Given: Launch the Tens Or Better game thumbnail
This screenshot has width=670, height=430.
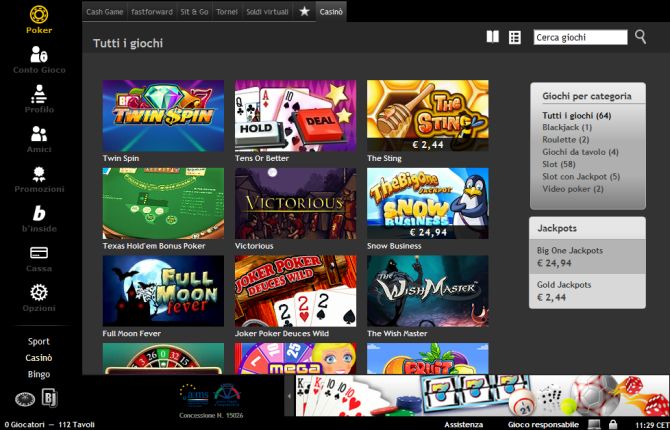Looking at the screenshot, I should 295,116.
